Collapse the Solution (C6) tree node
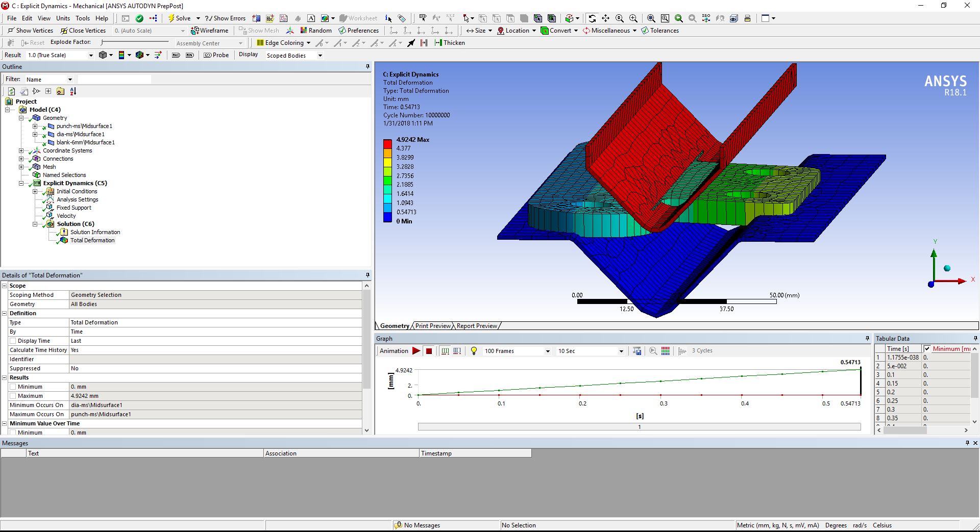This screenshot has width=980, height=532. tap(35, 224)
